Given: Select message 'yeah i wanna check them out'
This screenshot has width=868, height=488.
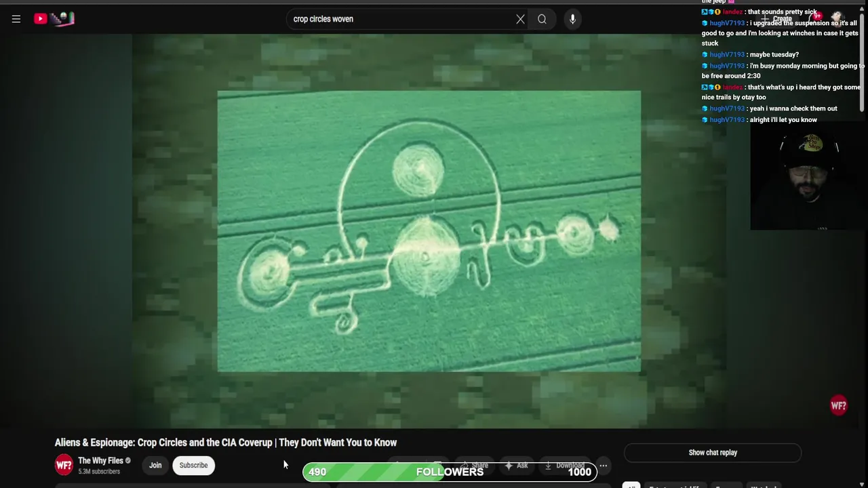Looking at the screenshot, I should [x=793, y=108].
